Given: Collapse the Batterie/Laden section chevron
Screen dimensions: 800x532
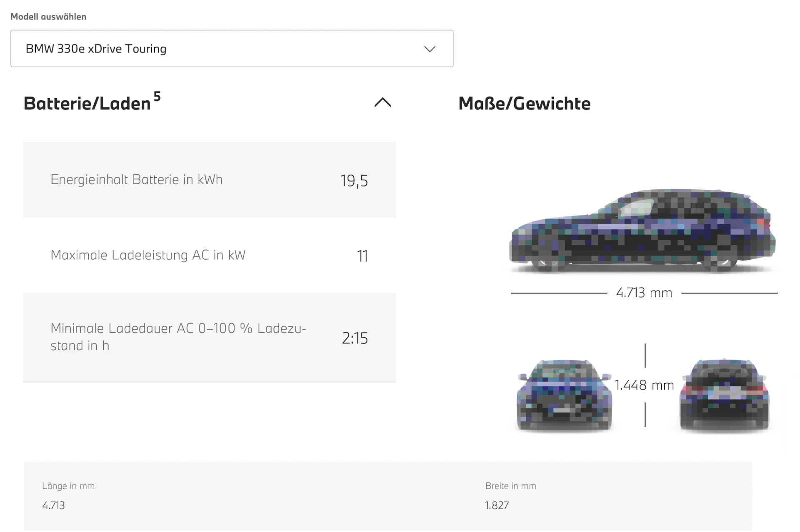Looking at the screenshot, I should pyautogui.click(x=382, y=102).
